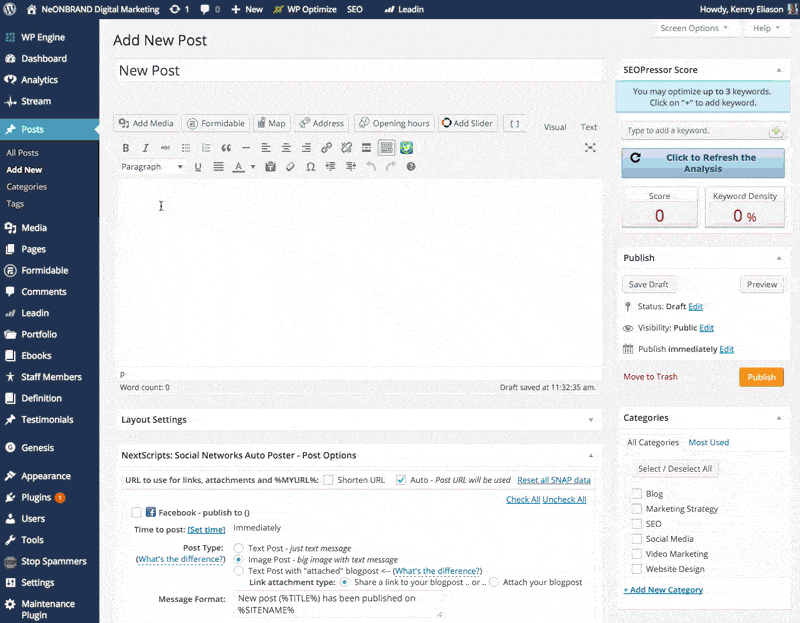Check the Shorten URL checkbox

point(328,480)
